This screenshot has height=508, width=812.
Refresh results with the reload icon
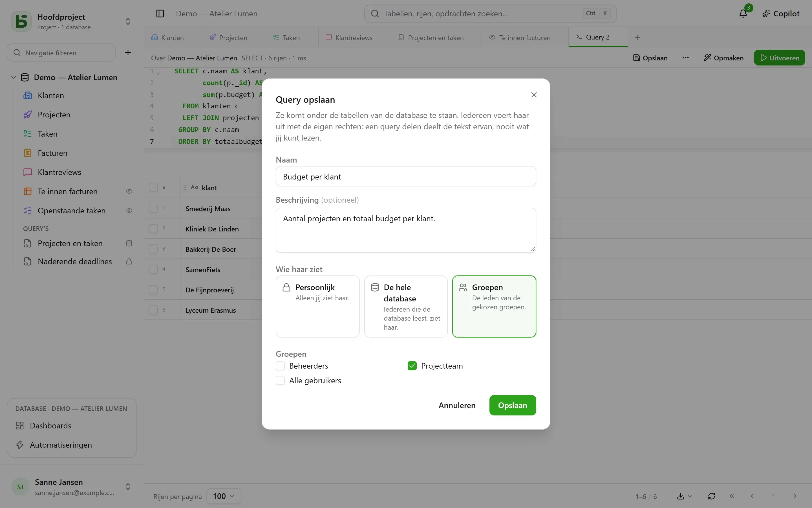(x=712, y=496)
